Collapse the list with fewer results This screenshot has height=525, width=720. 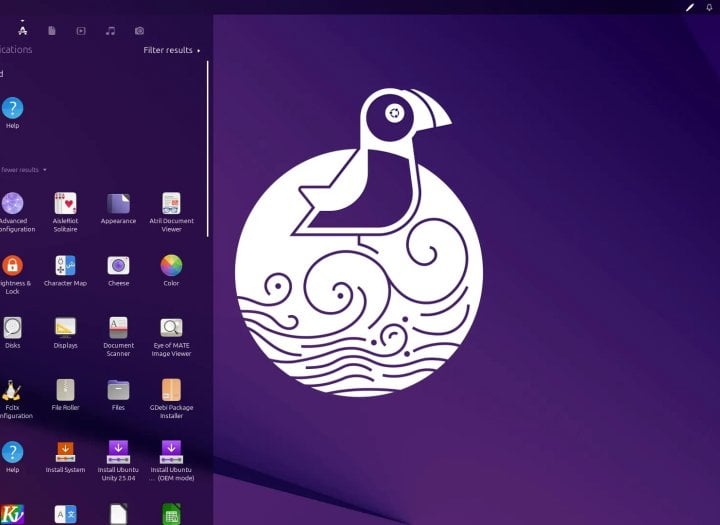click(x=23, y=170)
